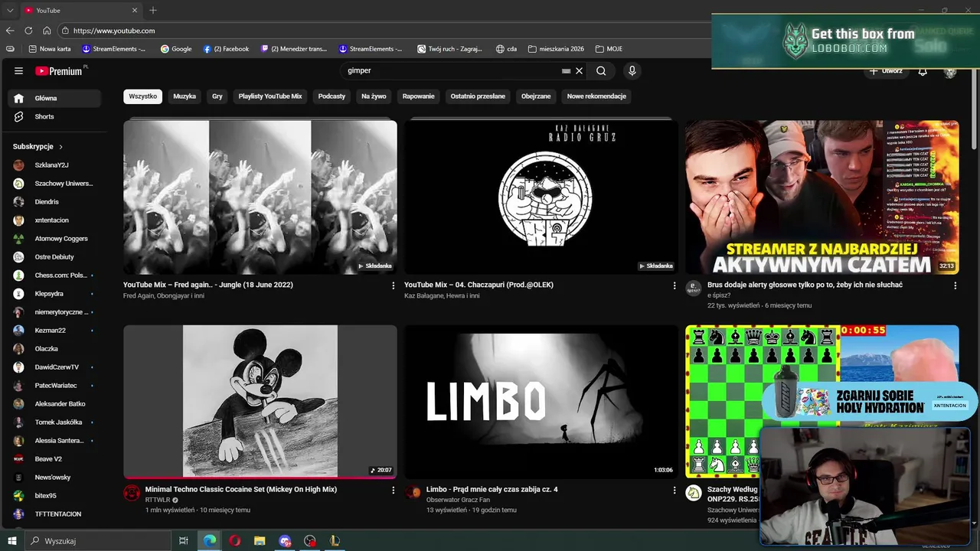The image size is (980, 551).
Task: Open options for Brus dodaje alerty video
Action: click(955, 285)
